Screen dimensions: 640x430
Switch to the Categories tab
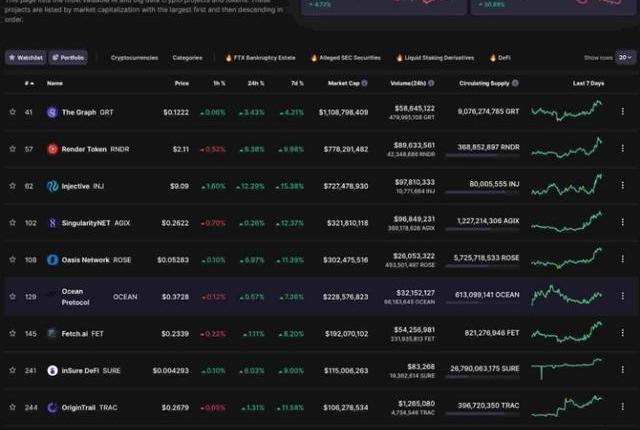[187, 58]
